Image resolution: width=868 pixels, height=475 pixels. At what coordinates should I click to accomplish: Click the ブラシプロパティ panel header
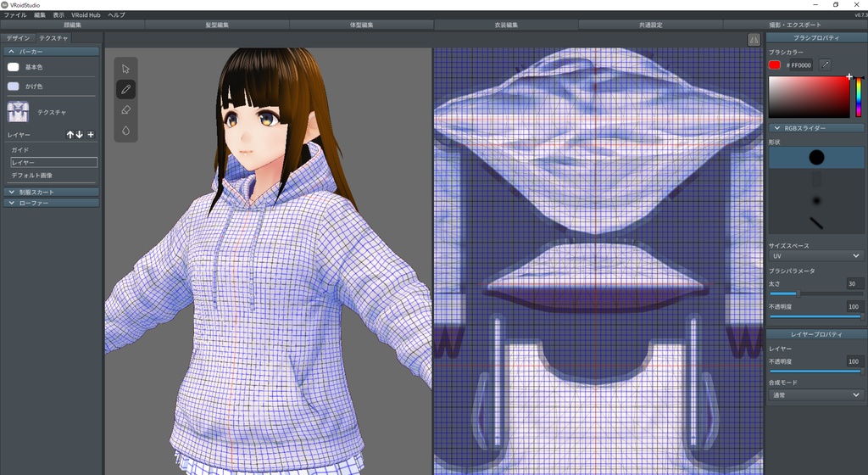pos(816,37)
